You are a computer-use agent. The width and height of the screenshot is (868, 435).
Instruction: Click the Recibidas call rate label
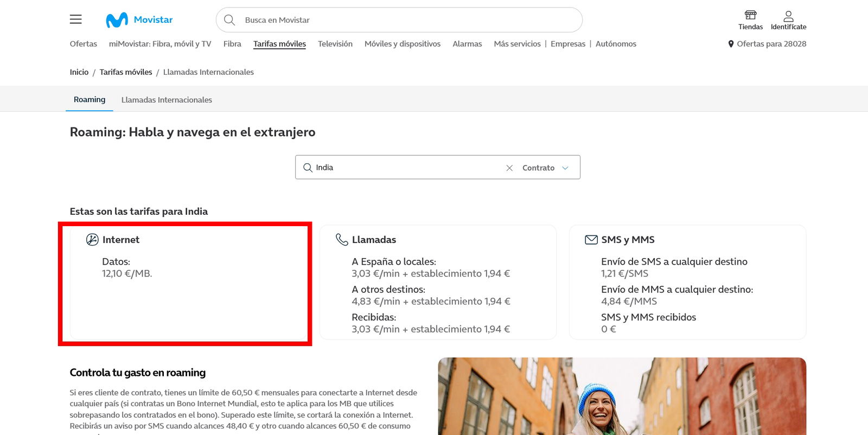pyautogui.click(x=374, y=317)
